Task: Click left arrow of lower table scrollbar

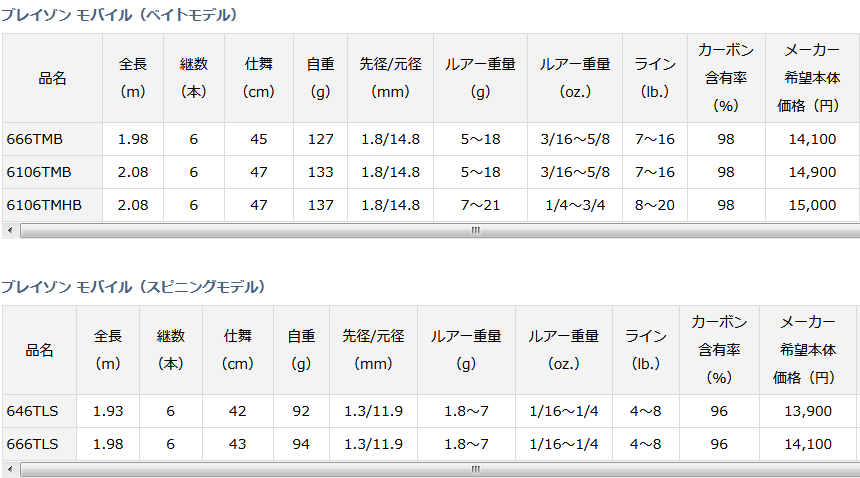Action: (10, 470)
